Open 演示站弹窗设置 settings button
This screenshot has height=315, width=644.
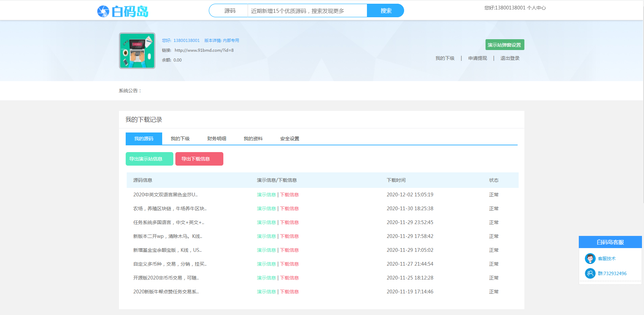505,45
